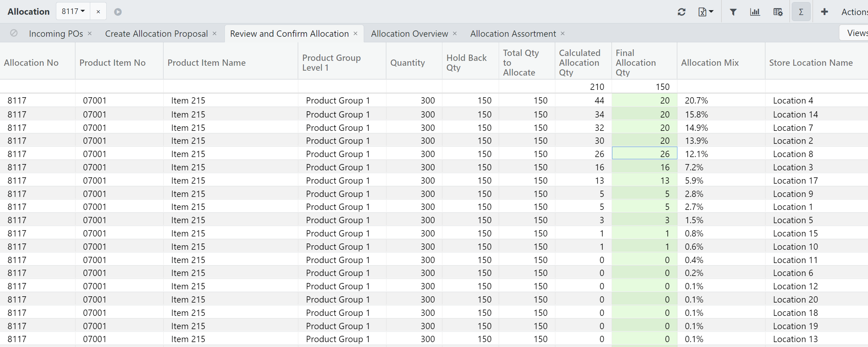The image size is (868, 347).
Task: Click the disabled circle icon left of tabs
Action: 14,33
